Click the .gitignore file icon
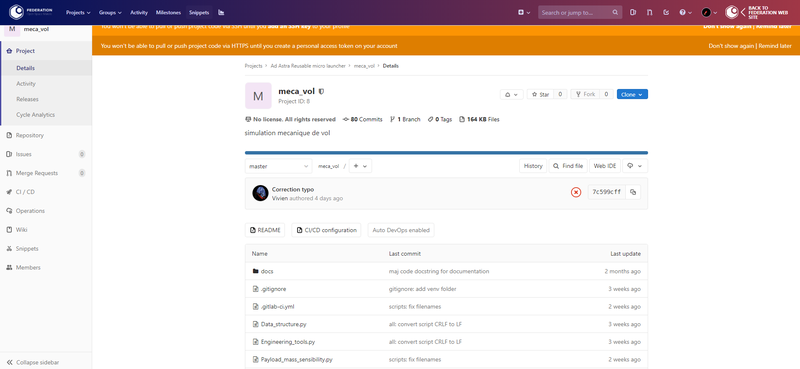Image resolution: width=800 pixels, height=369 pixels. (256, 289)
